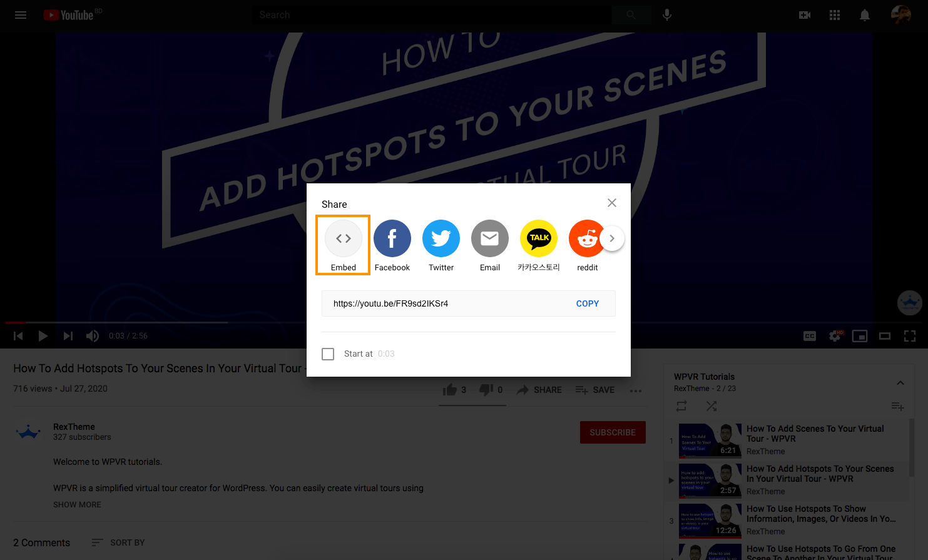The image size is (928, 560).
Task: Expand description with SHOW MORE
Action: pyautogui.click(x=77, y=505)
